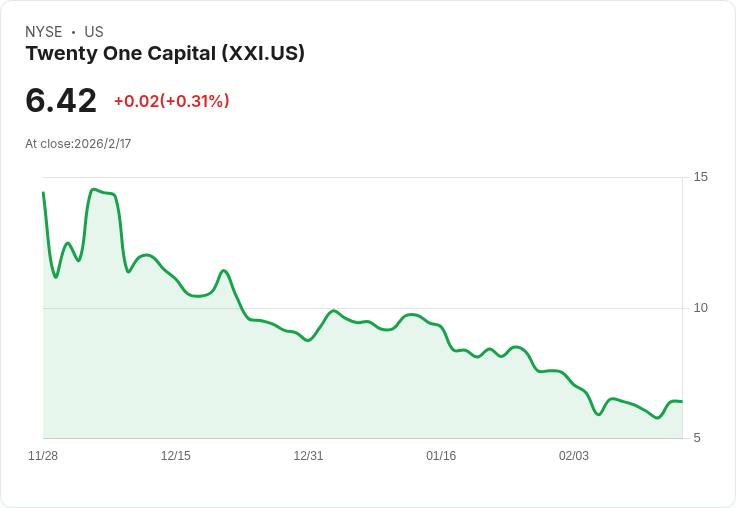The image size is (736, 508).
Task: Select the US market label
Action: pyautogui.click(x=94, y=32)
